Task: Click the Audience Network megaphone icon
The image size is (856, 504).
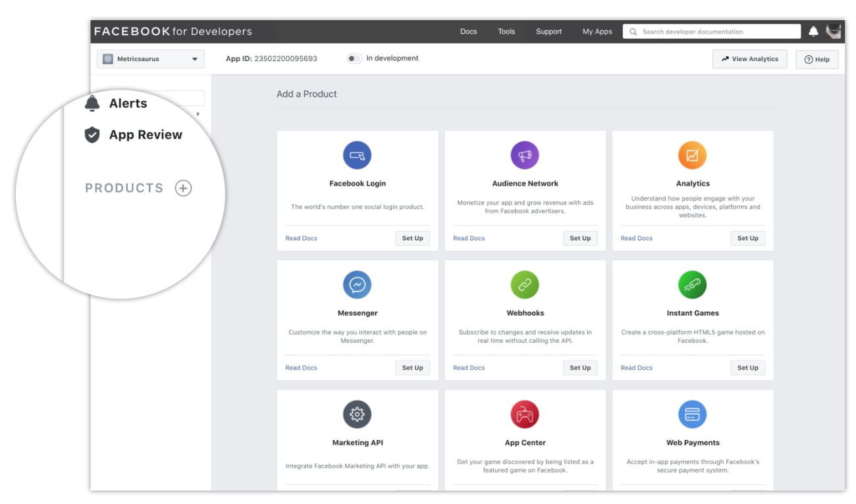Action: (525, 156)
